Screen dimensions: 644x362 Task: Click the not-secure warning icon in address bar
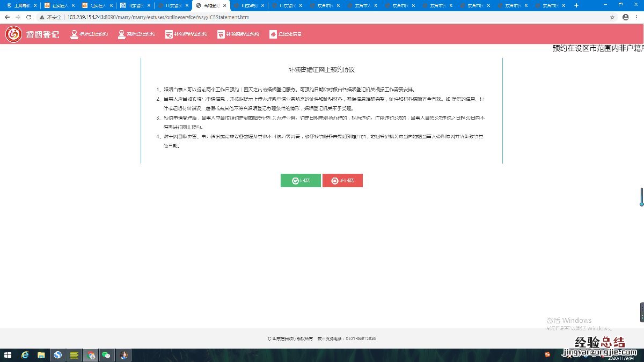click(42, 17)
